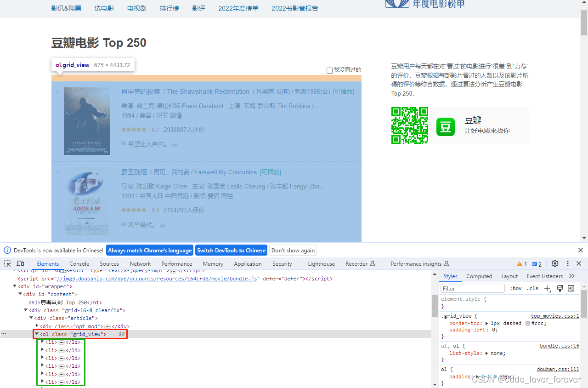The width and height of the screenshot is (588, 388).
Task: Click the Douban green logo icon
Action: click(446, 126)
